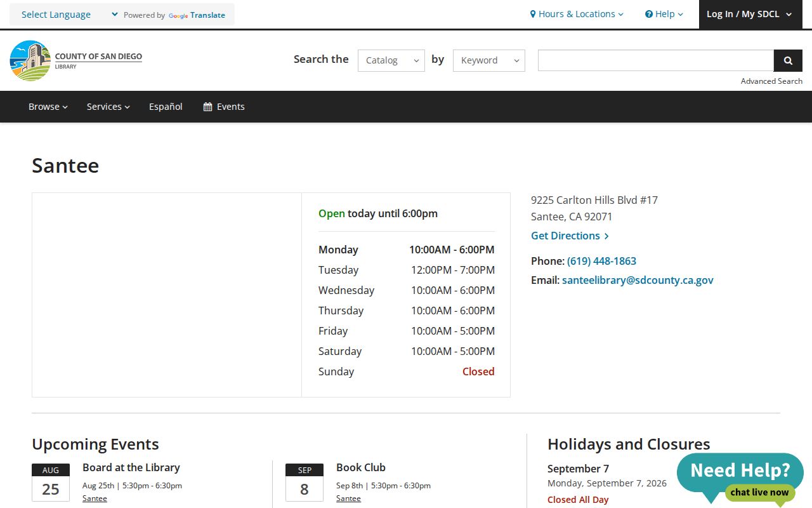Click the Friday hours 10:00AM - 5:00PM

(x=453, y=331)
